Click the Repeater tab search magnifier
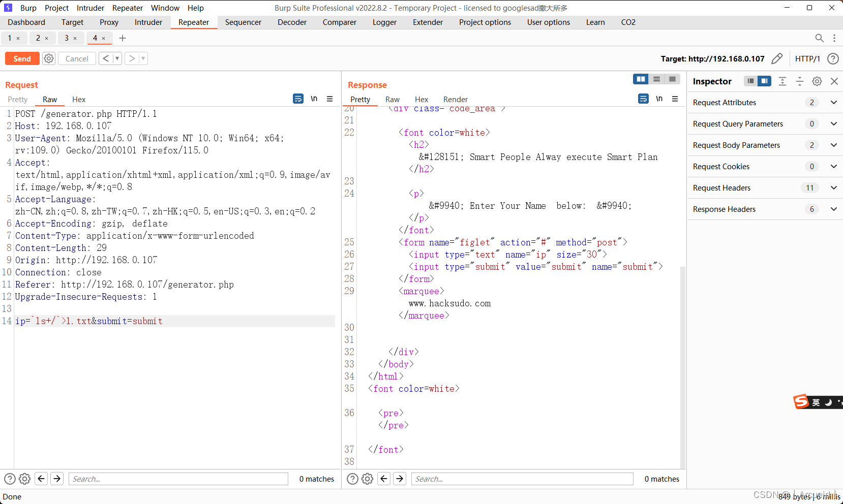The width and height of the screenshot is (843, 504). pos(819,38)
